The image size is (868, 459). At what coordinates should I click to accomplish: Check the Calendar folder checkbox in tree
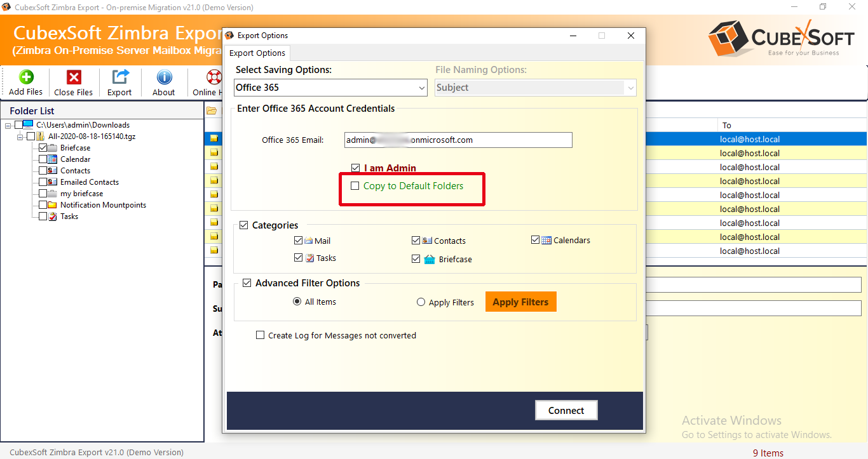point(43,159)
